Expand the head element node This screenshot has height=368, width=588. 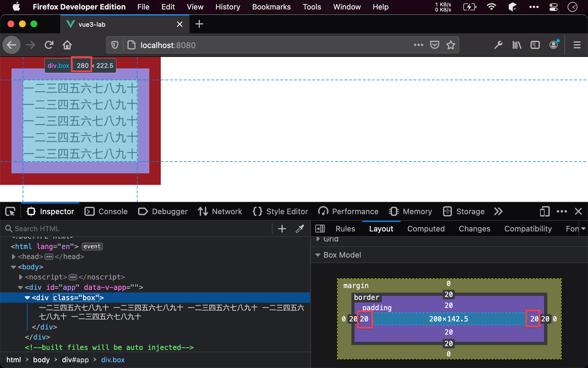[13, 257]
